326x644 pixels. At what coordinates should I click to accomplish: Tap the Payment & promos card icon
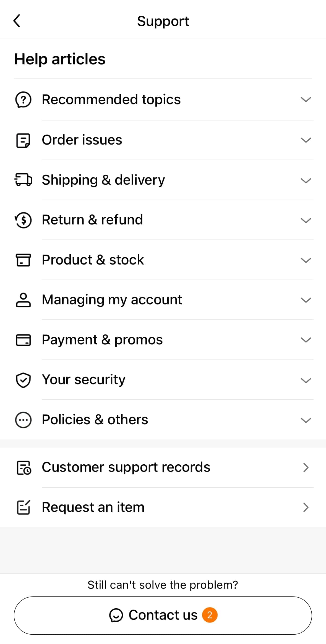pyautogui.click(x=23, y=340)
